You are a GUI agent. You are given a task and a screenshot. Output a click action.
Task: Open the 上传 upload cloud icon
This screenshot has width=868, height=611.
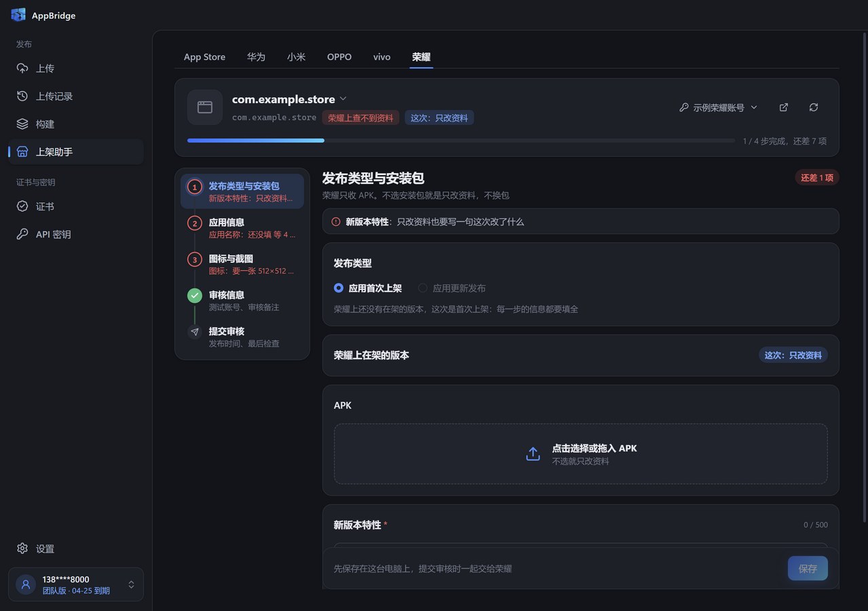pos(22,69)
